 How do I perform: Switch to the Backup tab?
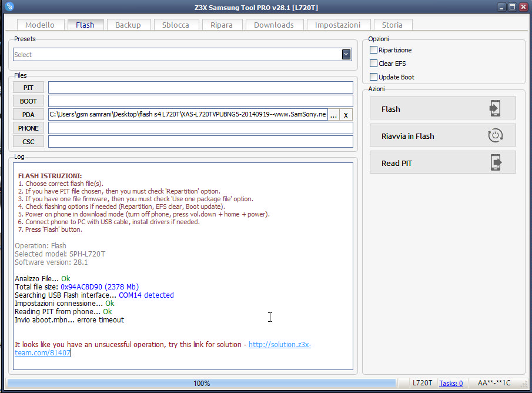click(x=128, y=25)
